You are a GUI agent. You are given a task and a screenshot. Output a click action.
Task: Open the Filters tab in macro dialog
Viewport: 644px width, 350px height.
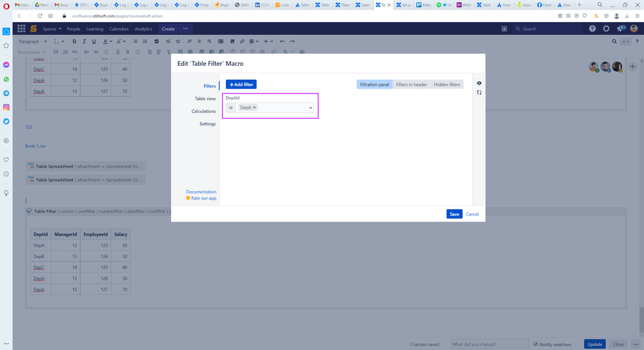click(210, 86)
